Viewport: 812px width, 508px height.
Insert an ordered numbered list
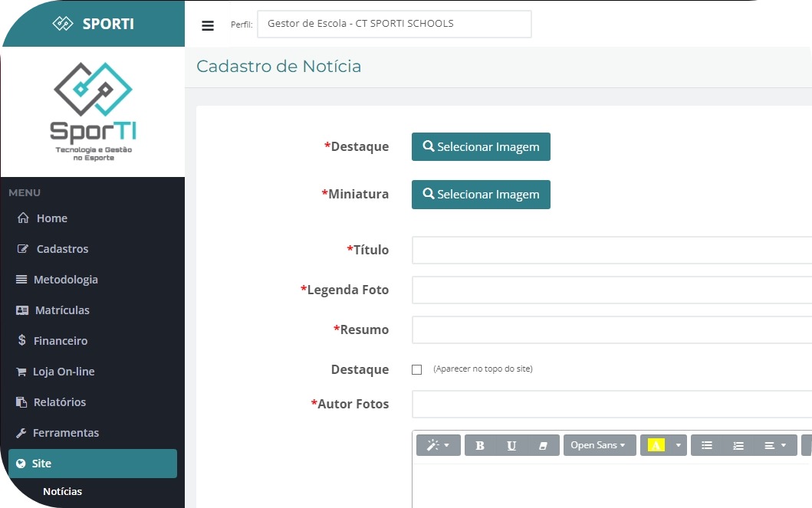click(738, 445)
